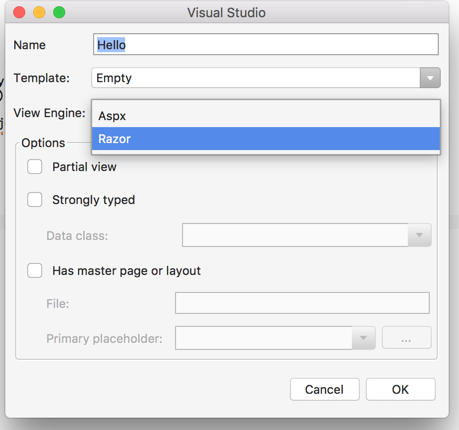Viewport: 459px width, 430px height.
Task: Click the Cancel button
Action: point(325,389)
